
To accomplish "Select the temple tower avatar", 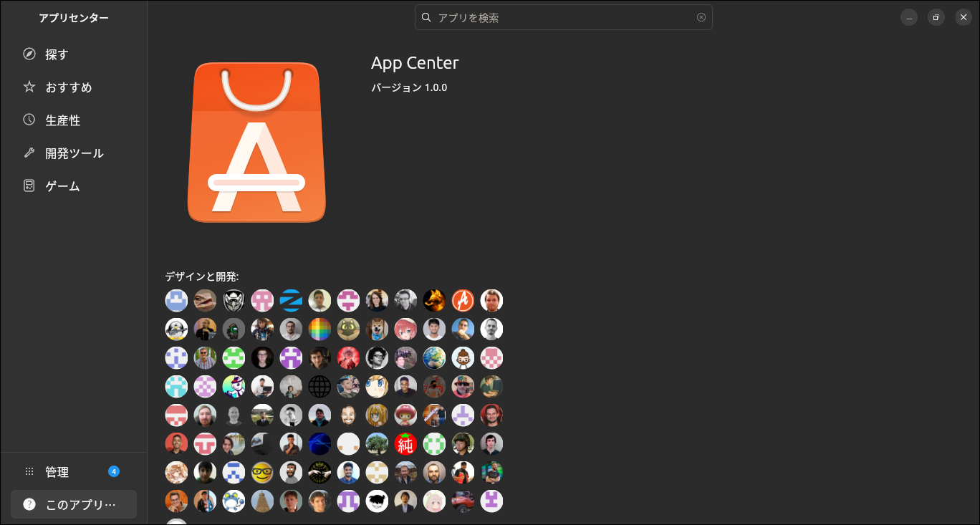I will 262,501.
